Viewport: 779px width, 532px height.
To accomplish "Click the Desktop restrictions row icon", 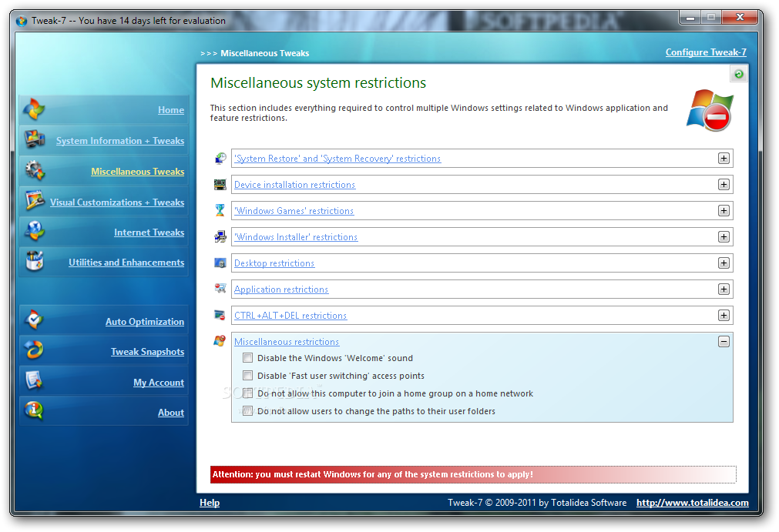I will (220, 263).
